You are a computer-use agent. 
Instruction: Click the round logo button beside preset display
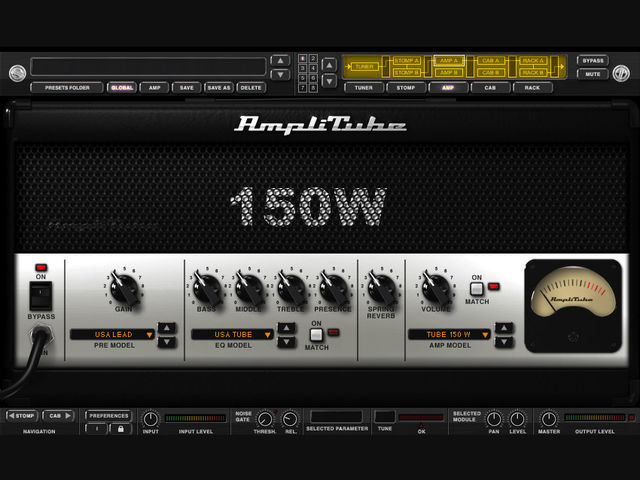point(17,73)
